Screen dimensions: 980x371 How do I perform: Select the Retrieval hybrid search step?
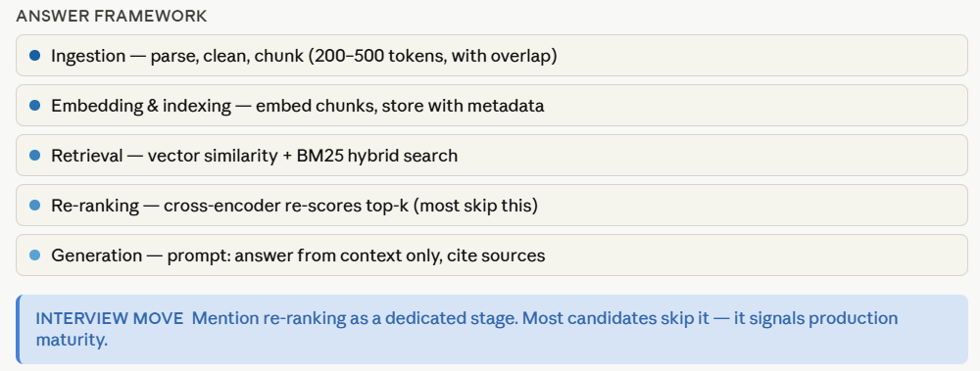click(492, 155)
